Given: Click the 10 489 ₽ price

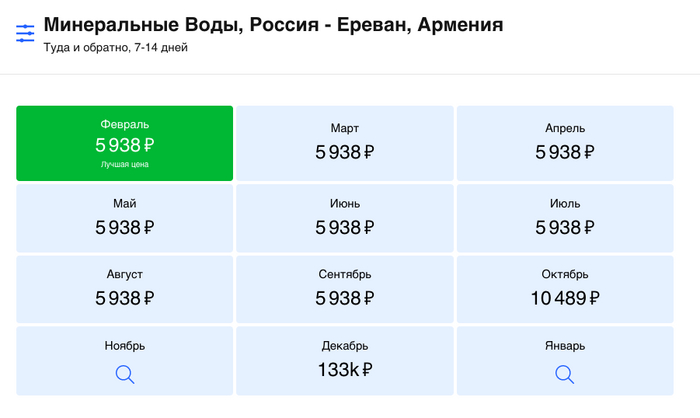Looking at the screenshot, I should (565, 298).
